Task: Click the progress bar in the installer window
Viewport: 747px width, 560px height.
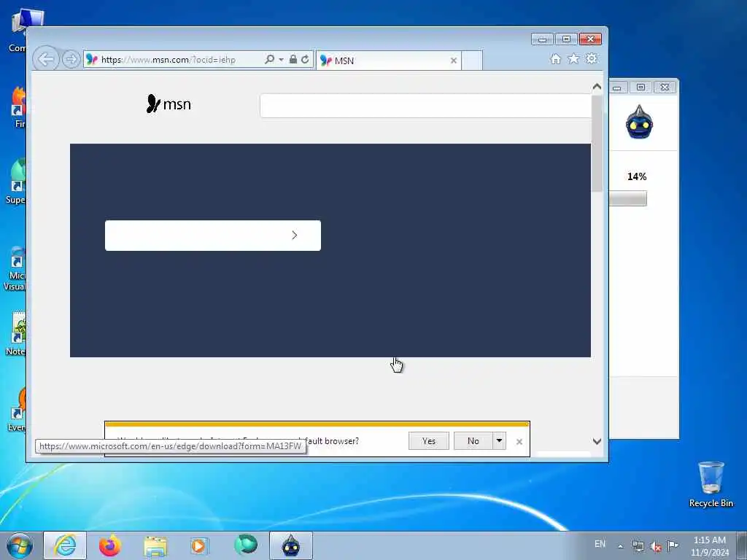Action: [x=628, y=198]
